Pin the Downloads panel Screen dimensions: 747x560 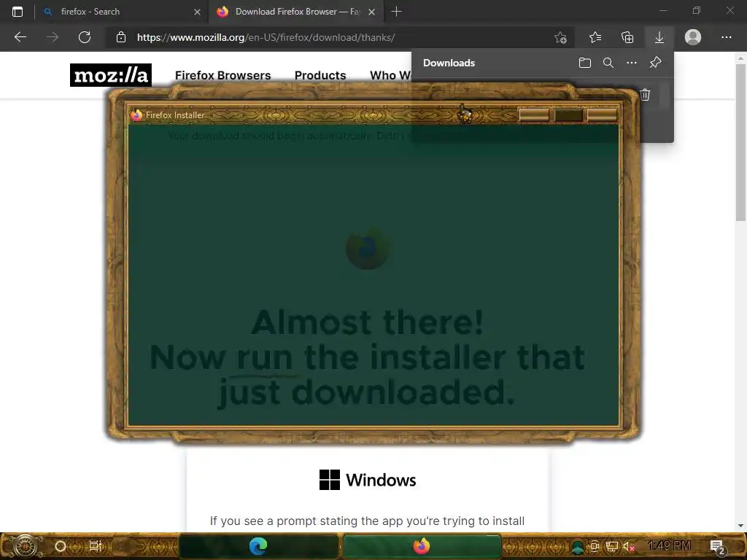pos(656,63)
